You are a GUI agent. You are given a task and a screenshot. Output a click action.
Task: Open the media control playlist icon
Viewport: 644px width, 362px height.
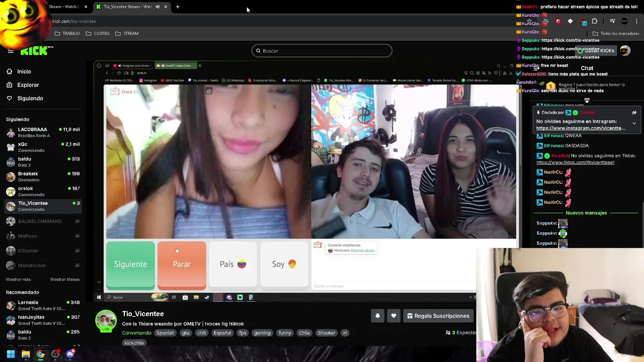(x=612, y=21)
